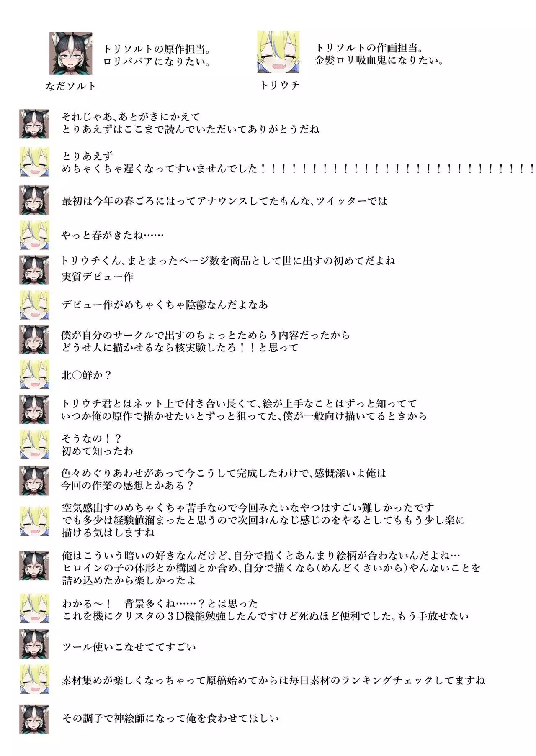Click avatar beside その調子で神絵師 message
The width and height of the screenshot is (536, 756).
tap(34, 719)
